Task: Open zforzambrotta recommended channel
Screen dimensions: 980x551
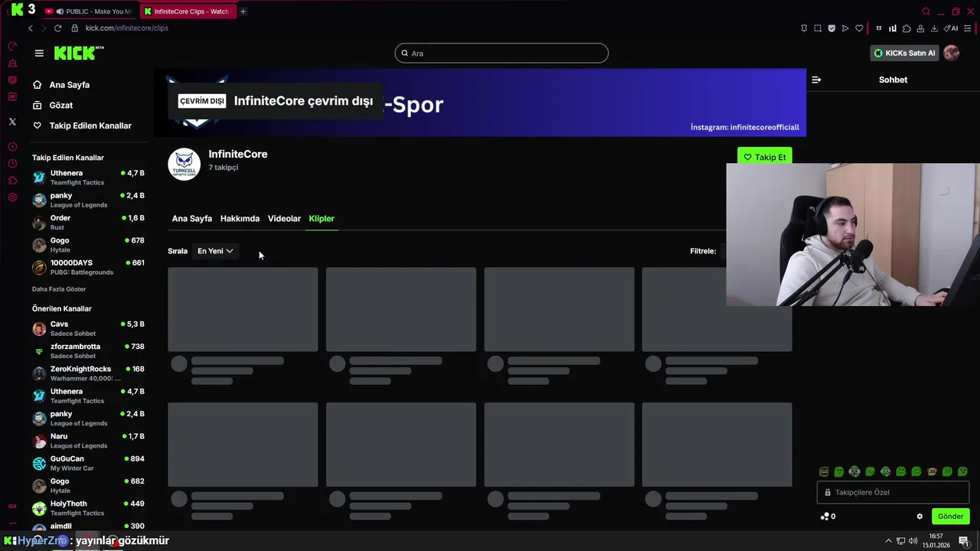Action: 88,350
